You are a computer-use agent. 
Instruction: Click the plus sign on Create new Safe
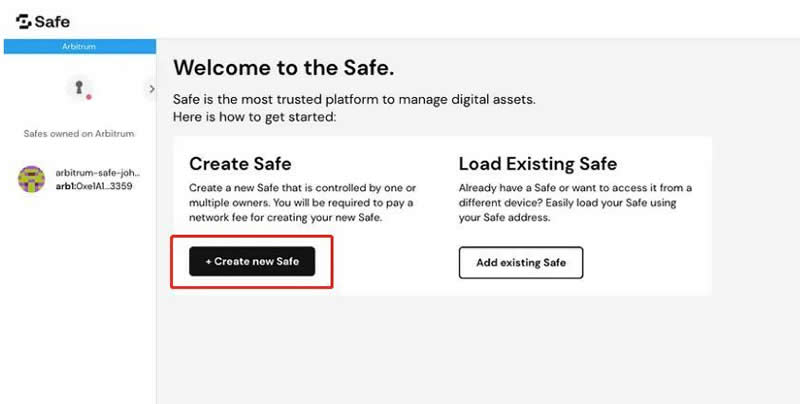pyautogui.click(x=208, y=261)
